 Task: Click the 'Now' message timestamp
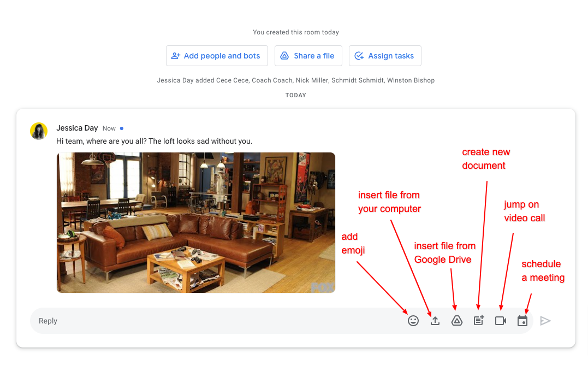109,128
